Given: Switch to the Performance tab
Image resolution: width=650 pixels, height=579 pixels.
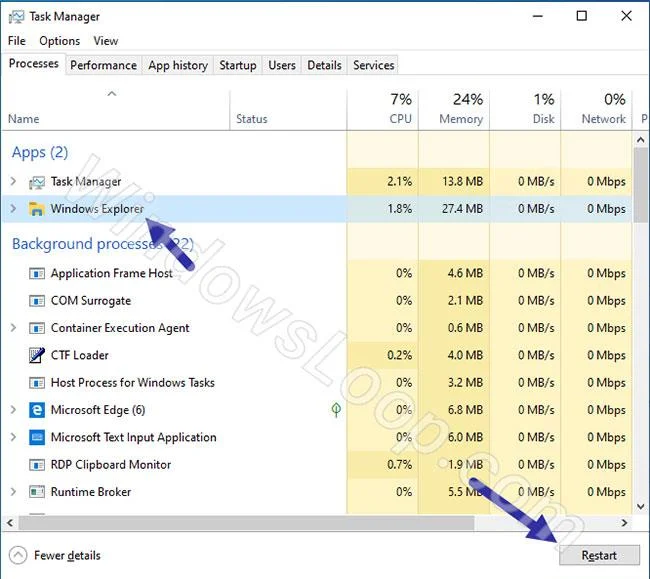Looking at the screenshot, I should coord(103,65).
